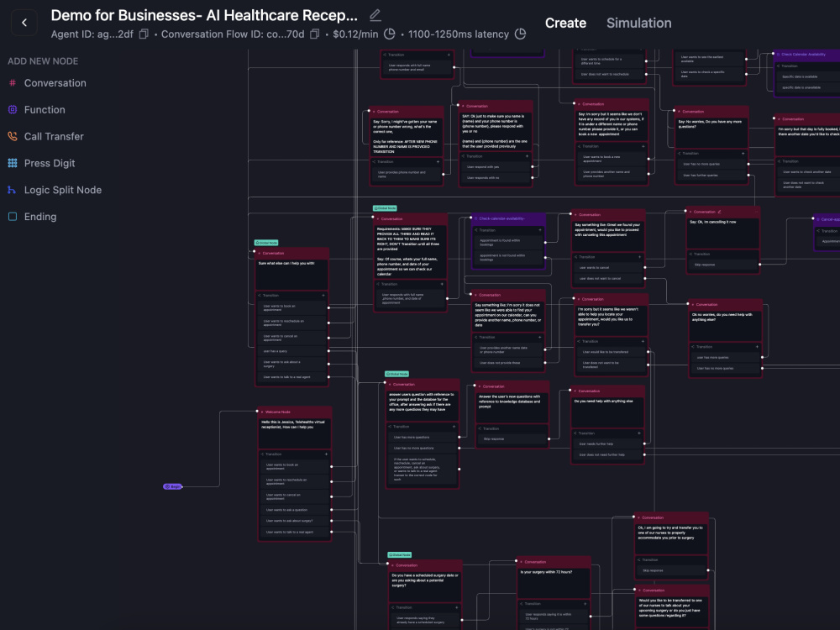Copy the Agent ID
The width and height of the screenshot is (840, 630).
tap(144, 34)
